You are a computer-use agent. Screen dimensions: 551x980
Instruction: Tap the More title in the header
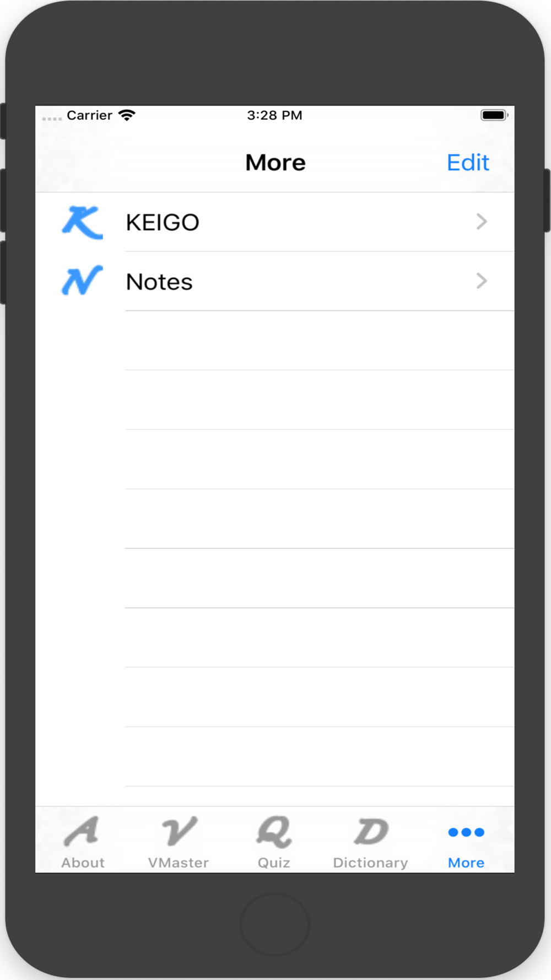275,163
